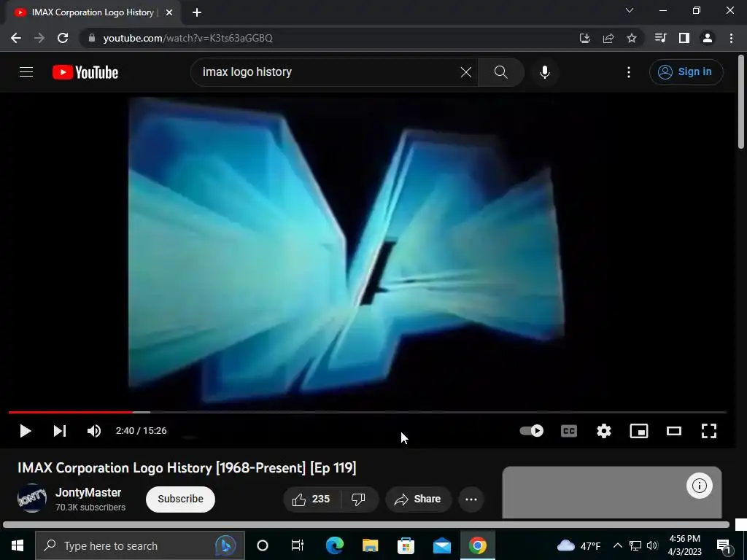
Task: Open Chrome side panel
Action: tap(684, 38)
